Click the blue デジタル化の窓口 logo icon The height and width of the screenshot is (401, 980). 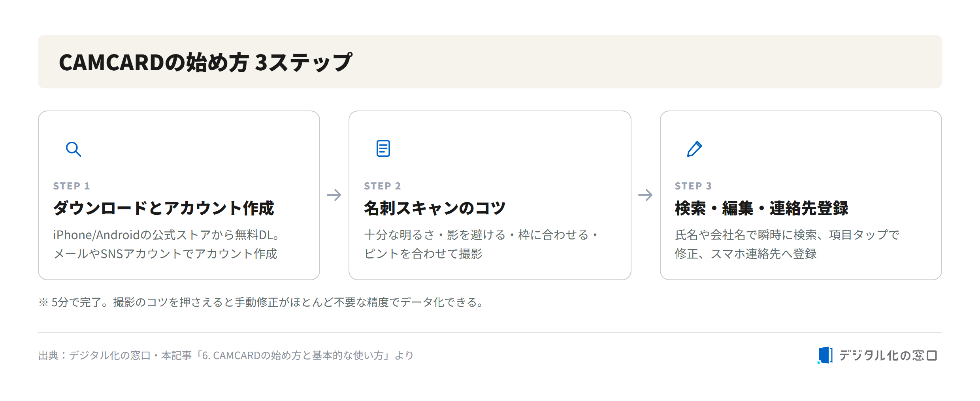tap(825, 355)
